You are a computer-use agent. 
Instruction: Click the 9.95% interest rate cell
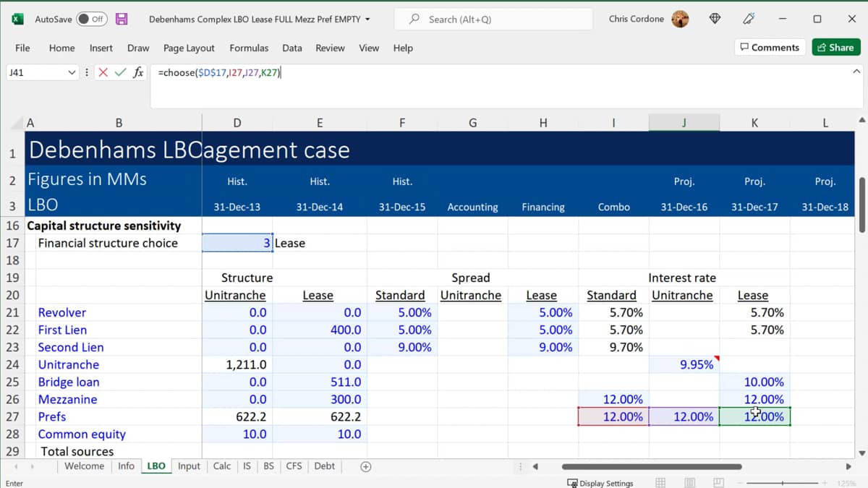[684, 364]
